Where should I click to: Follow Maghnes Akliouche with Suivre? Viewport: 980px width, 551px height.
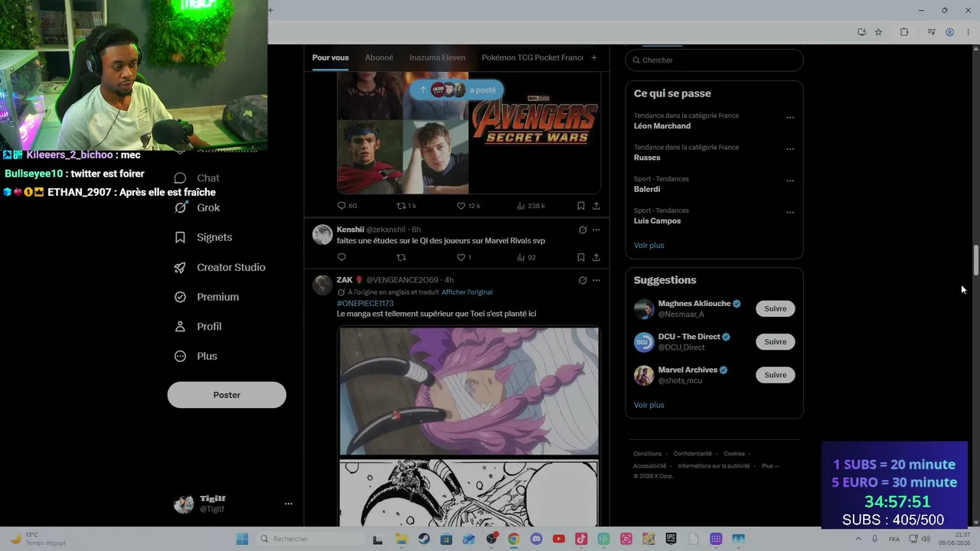[x=775, y=309]
